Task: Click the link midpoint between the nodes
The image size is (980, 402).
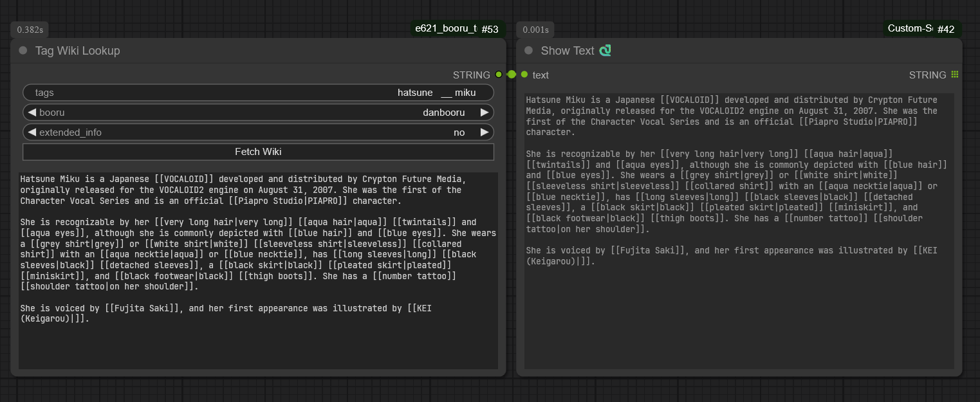Action: click(512, 75)
